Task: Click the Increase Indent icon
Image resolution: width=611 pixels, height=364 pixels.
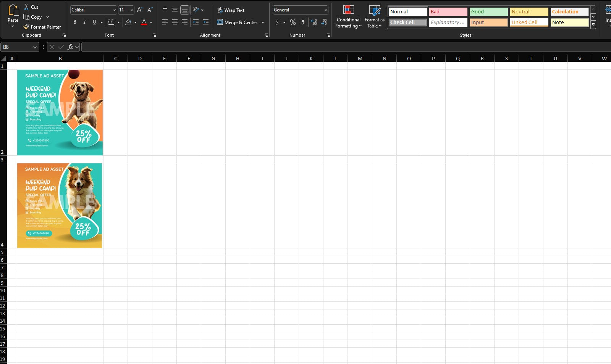Action: [x=206, y=23]
